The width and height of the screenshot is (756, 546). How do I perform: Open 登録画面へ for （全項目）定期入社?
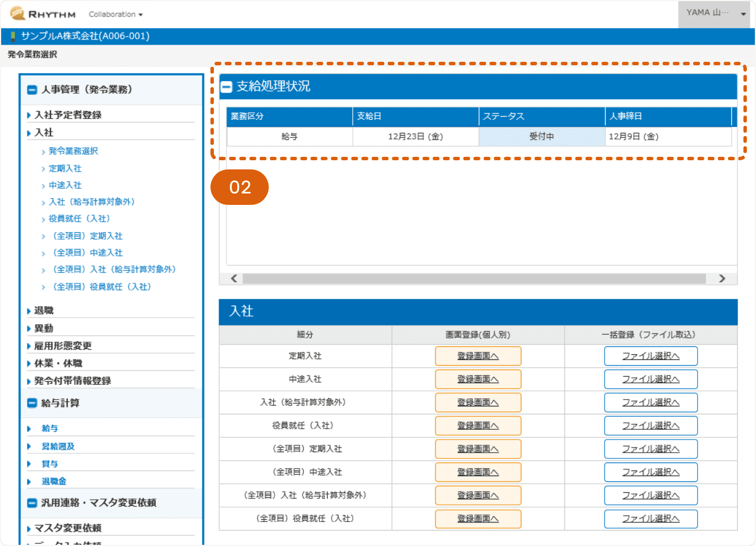tap(478, 449)
